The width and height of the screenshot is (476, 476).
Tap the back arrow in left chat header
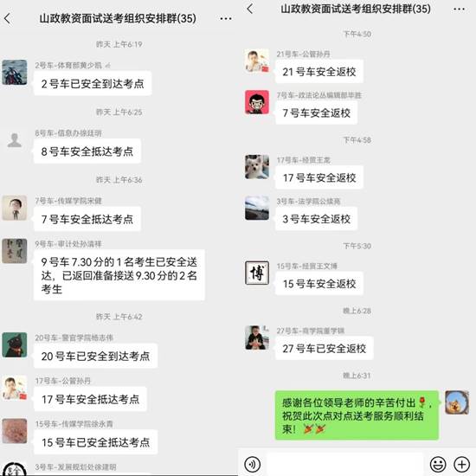click(8, 18)
